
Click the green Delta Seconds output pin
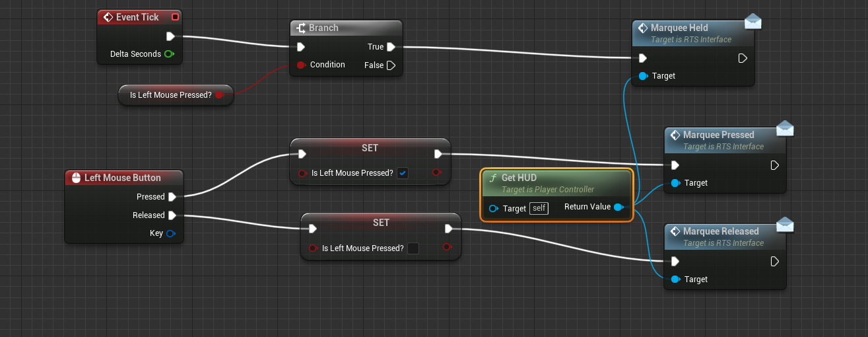tap(170, 54)
